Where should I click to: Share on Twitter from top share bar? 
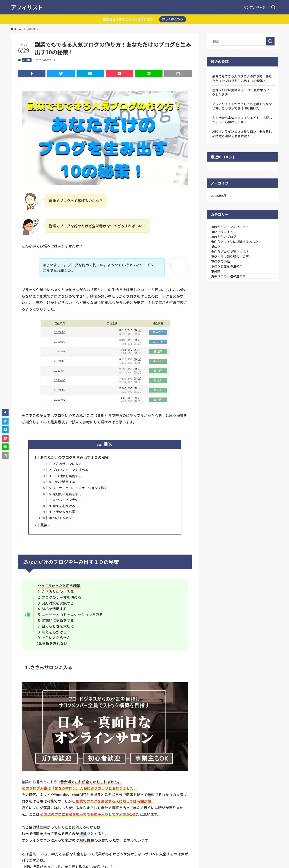pyautogui.click(x=61, y=73)
